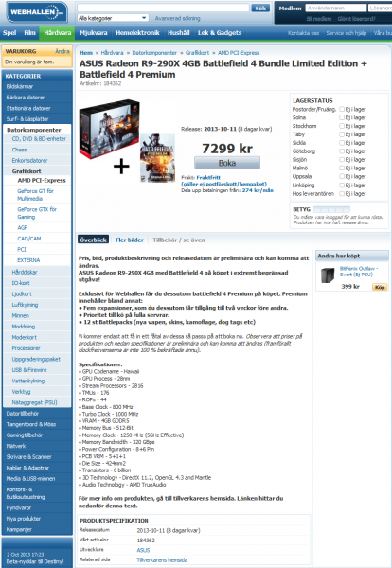The height and width of the screenshot is (568, 392).
Task: Open Avancerad sökning link
Action: (x=177, y=18)
